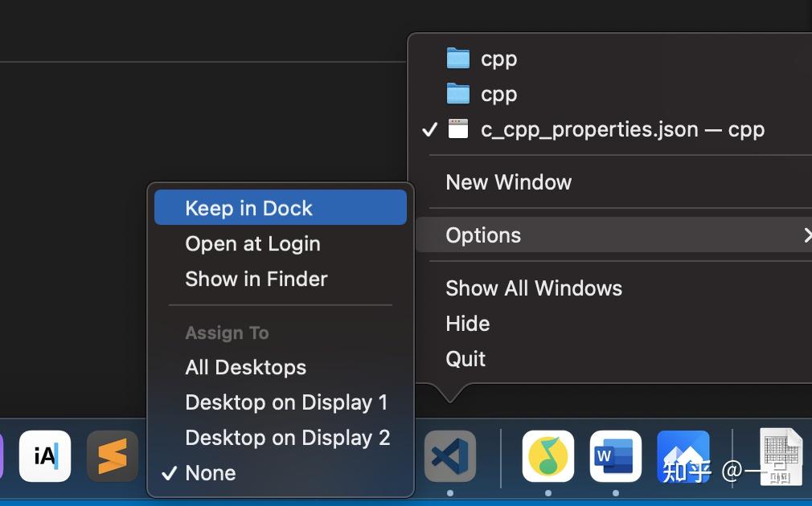Assign app to All Desktops
Image resolution: width=812 pixels, height=506 pixels.
tap(246, 367)
